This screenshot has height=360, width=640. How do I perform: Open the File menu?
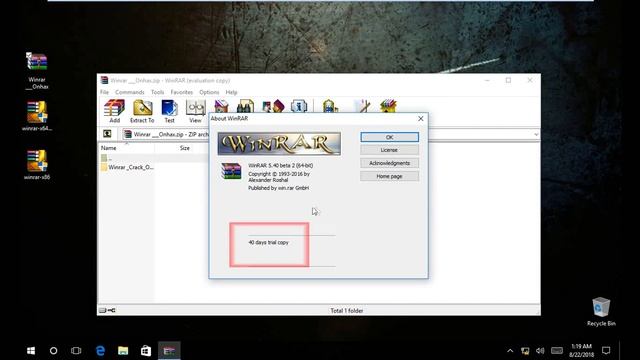click(104, 92)
